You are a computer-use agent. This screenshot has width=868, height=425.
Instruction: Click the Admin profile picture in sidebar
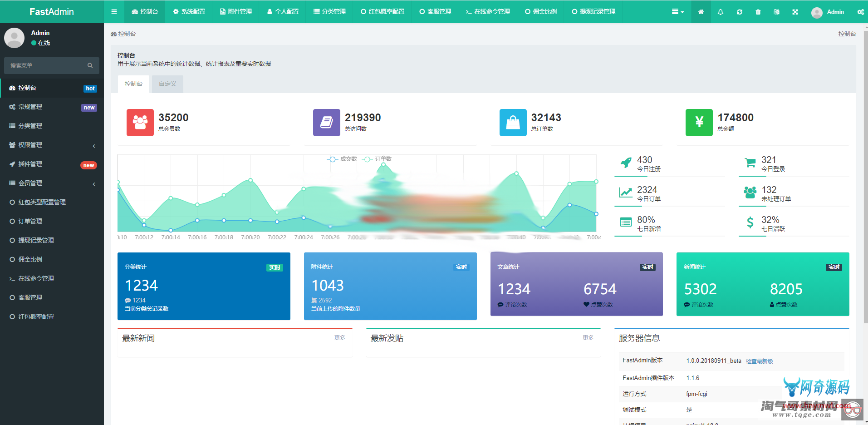[14, 38]
